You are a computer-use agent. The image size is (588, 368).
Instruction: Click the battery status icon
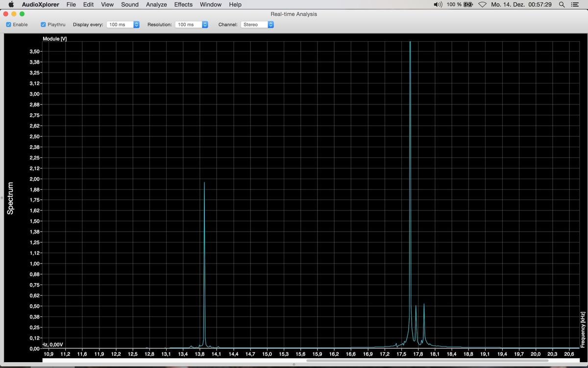[468, 4]
